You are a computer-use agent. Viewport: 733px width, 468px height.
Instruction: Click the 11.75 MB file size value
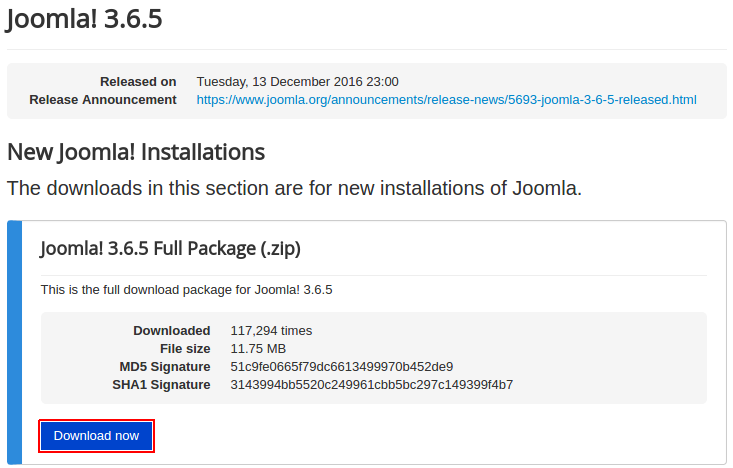click(258, 348)
